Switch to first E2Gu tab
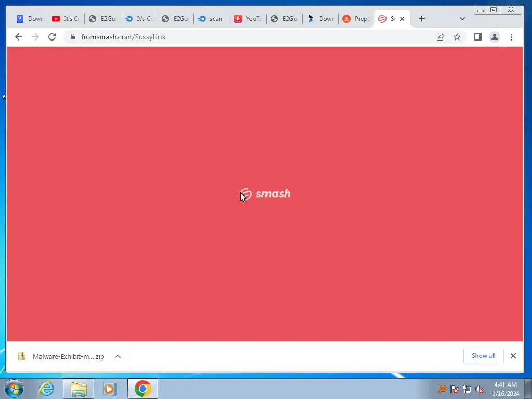The image size is (532, 399). pos(102,19)
